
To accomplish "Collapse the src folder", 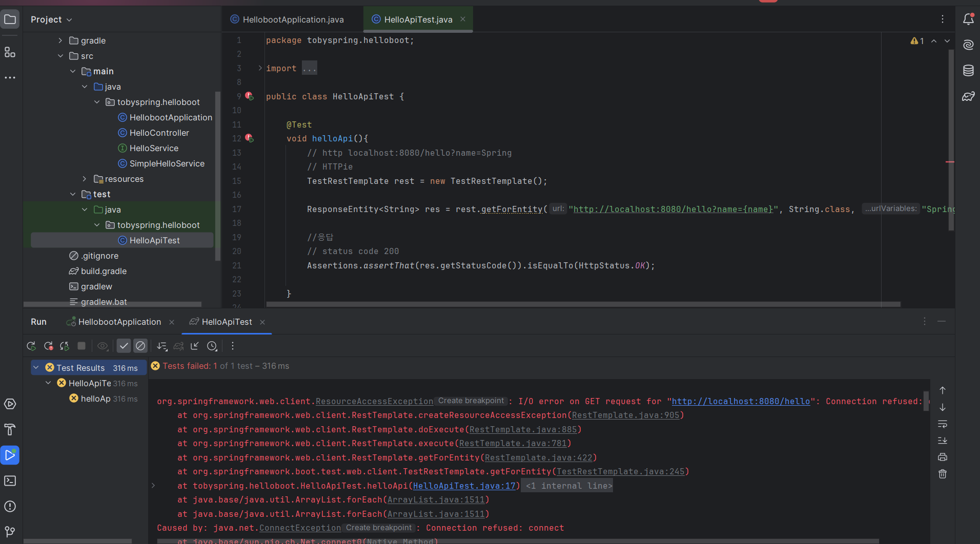I will pos(60,56).
